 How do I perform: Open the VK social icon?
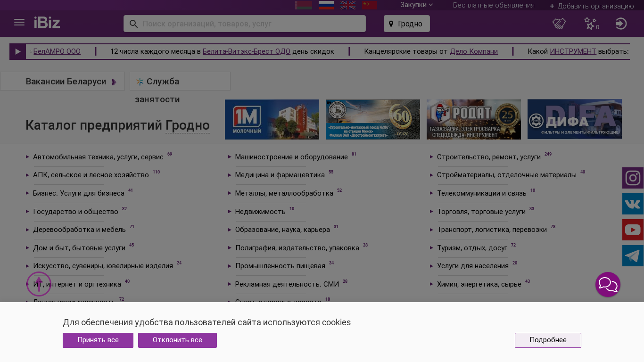point(633,204)
